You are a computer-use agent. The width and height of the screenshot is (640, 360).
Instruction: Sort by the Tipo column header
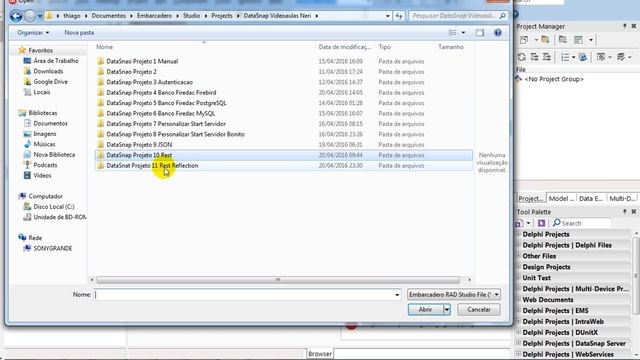(384, 47)
